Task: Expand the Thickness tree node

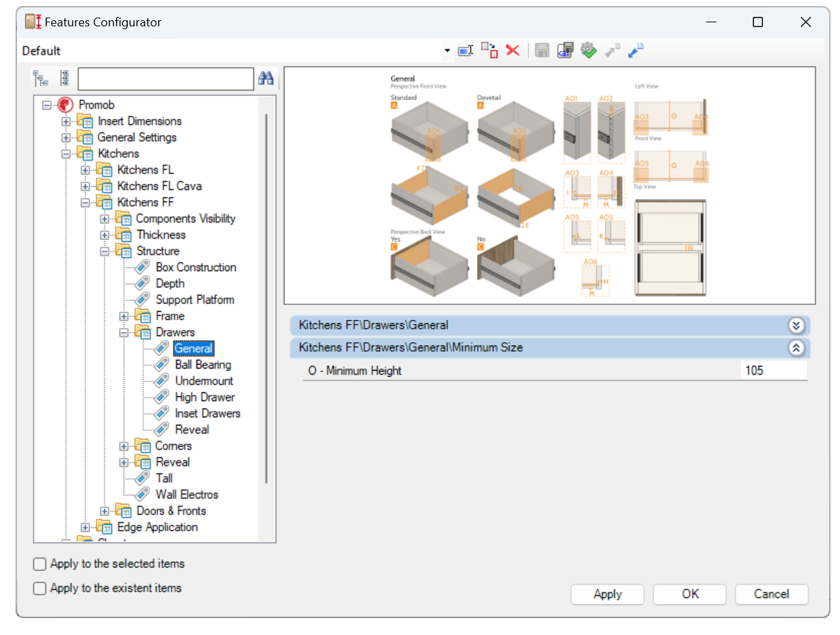Action: click(104, 235)
